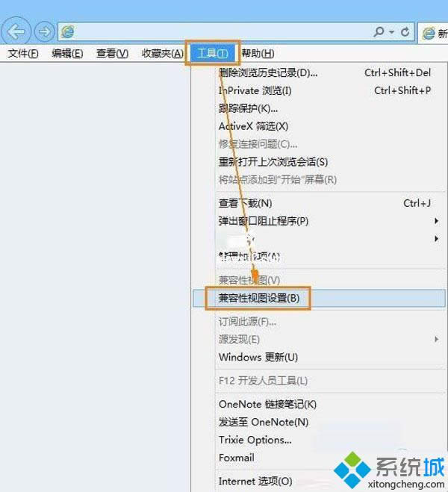Click the IE page icon in address bar
The image size is (448, 492).
[68, 31]
